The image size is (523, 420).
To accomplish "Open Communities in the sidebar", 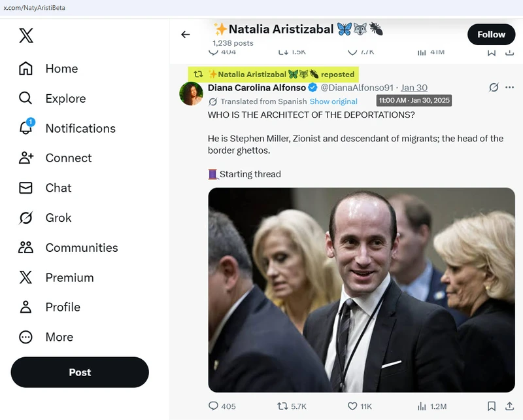I will pyautogui.click(x=68, y=247).
